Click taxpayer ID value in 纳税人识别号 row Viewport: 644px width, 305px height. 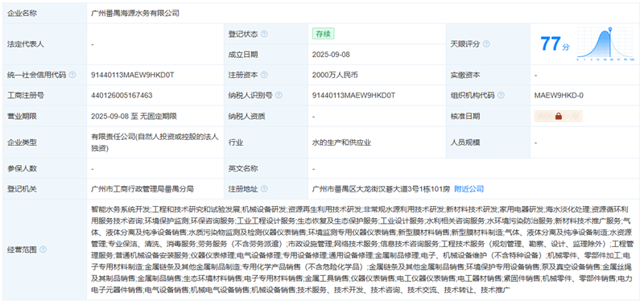click(x=353, y=96)
